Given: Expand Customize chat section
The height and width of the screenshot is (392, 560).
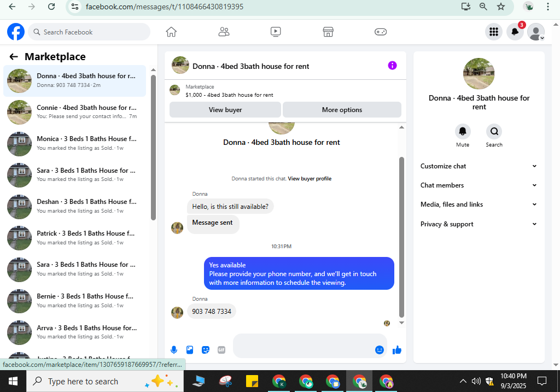Looking at the screenshot, I should (x=479, y=166).
